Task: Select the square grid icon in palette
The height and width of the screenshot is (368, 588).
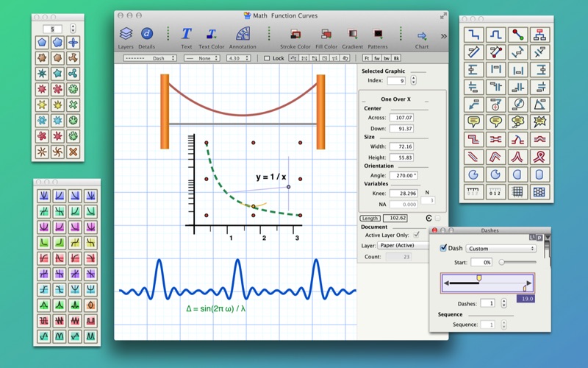Action: 518,192
